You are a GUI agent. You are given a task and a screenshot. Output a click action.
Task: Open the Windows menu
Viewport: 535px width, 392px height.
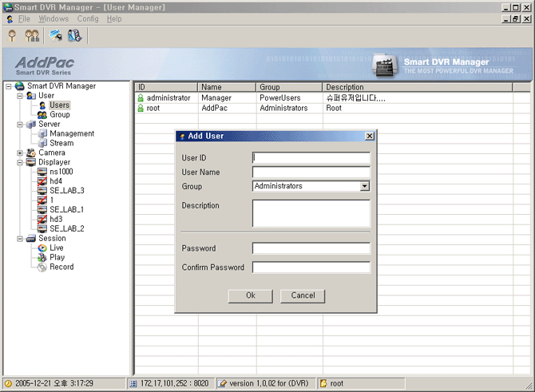pos(53,19)
